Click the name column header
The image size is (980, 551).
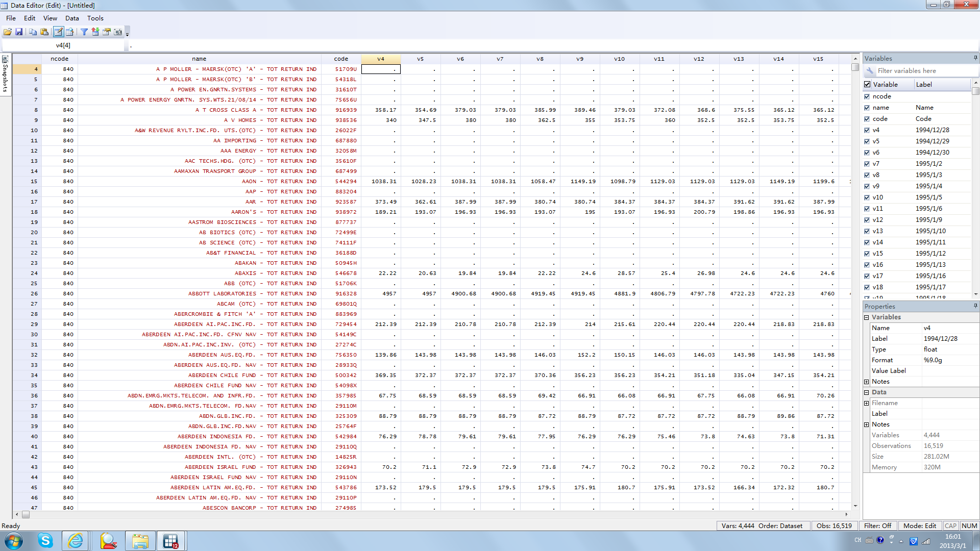199,59
